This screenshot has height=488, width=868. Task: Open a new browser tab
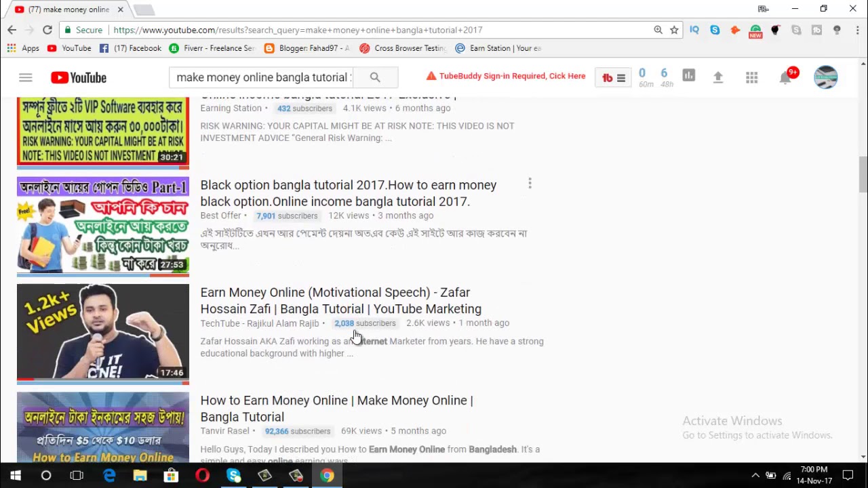click(144, 9)
